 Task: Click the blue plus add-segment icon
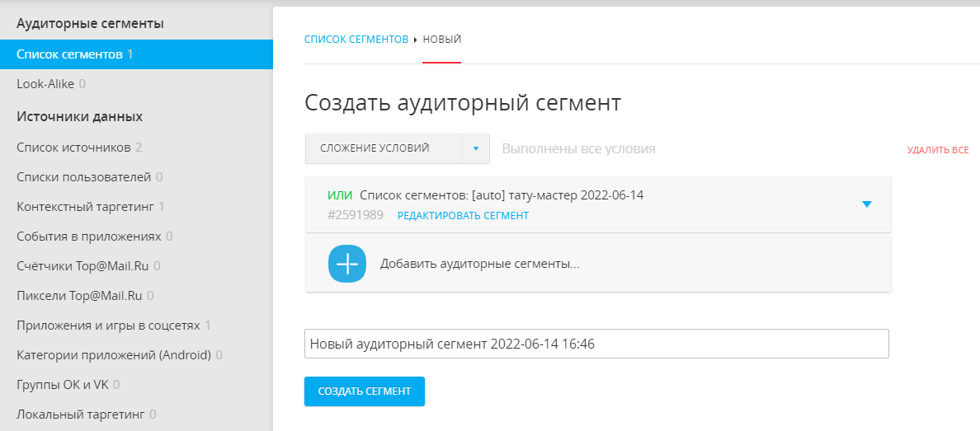[346, 264]
